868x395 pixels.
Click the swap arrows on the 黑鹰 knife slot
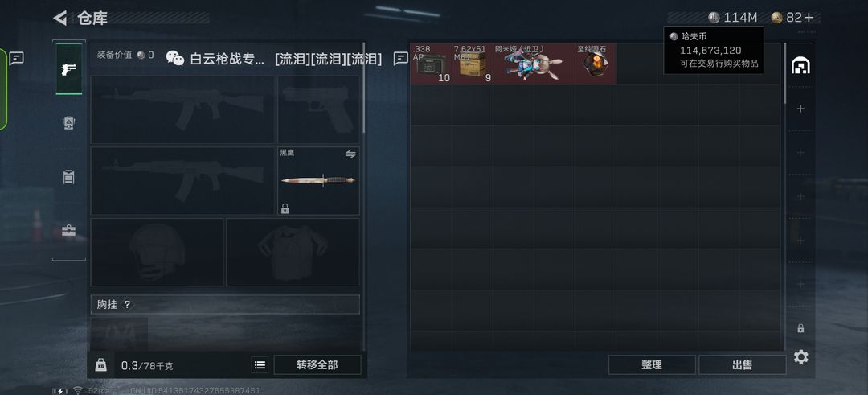click(x=350, y=154)
